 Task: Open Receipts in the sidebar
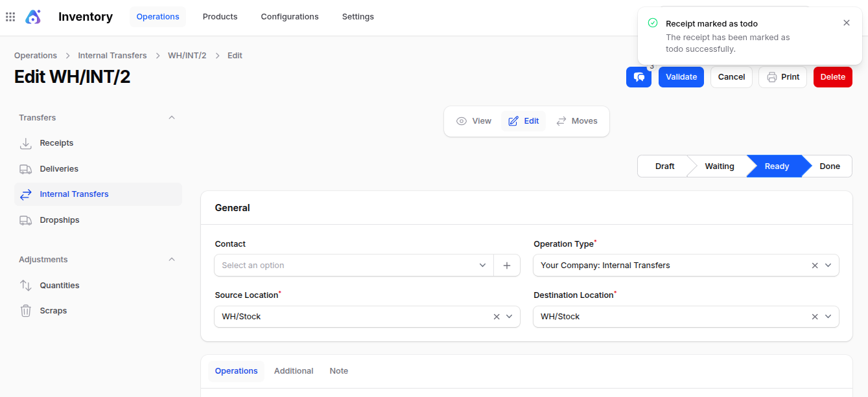(x=98, y=143)
